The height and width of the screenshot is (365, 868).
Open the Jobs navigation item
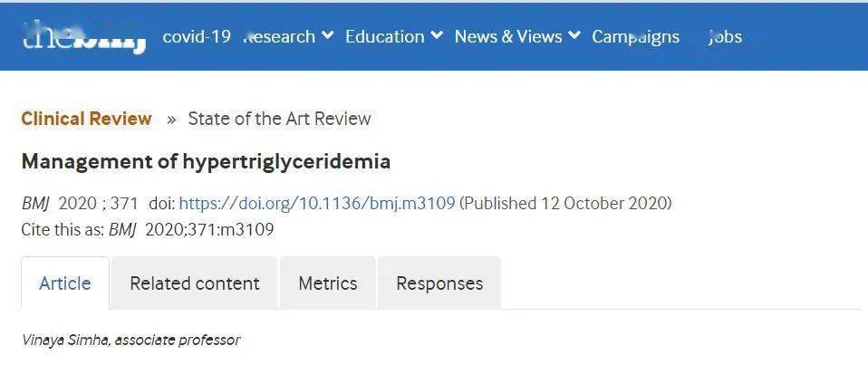(x=725, y=37)
